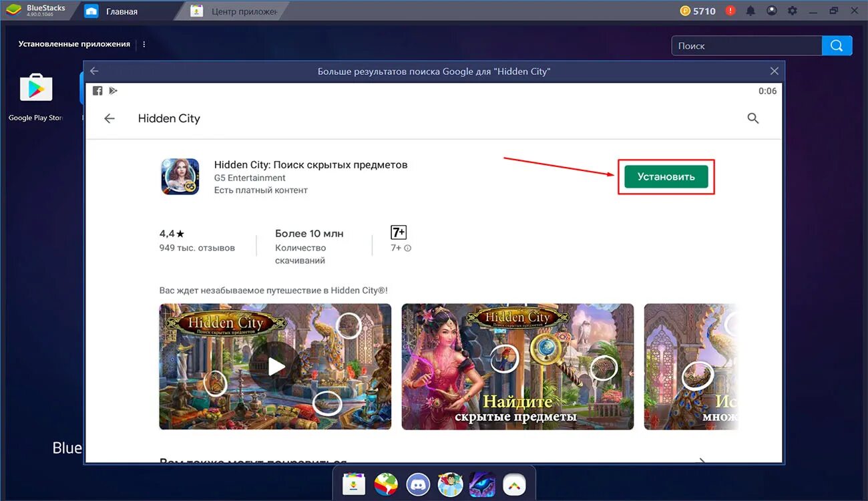This screenshot has width=868, height=501.
Task: Click into the Поиск search field
Action: pyautogui.click(x=746, y=45)
